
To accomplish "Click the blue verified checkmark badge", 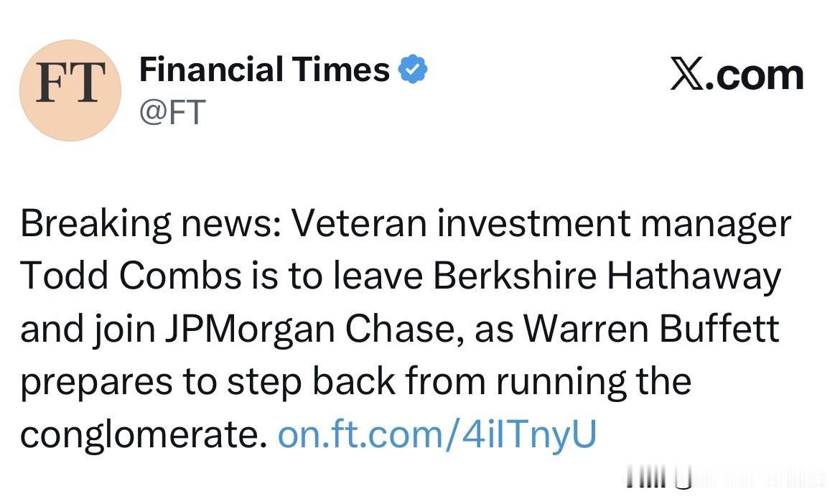I will [x=414, y=70].
